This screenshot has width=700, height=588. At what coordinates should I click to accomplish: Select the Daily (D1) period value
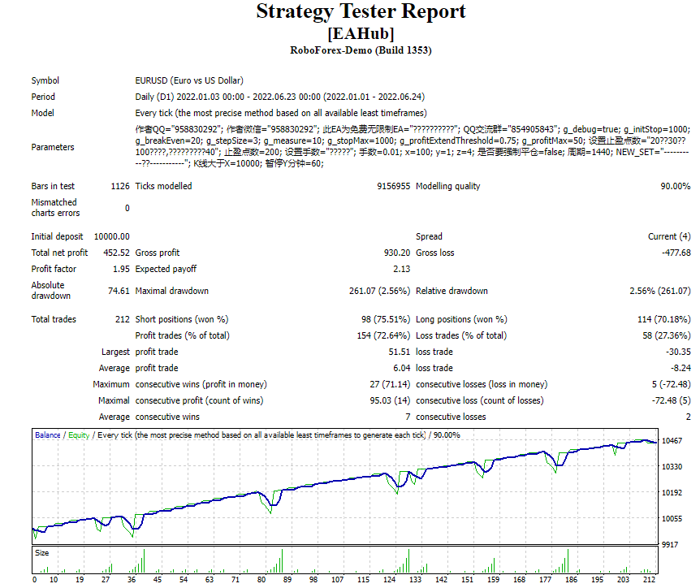[280, 97]
